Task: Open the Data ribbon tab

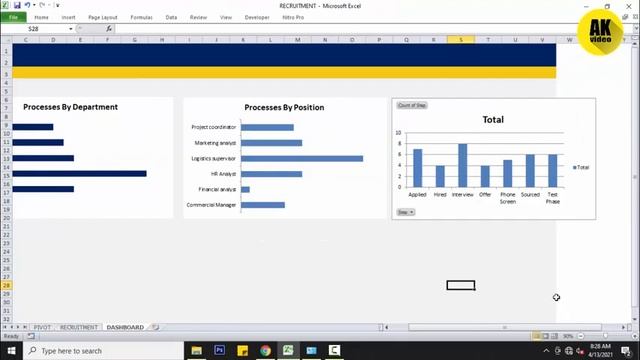Action: [171, 18]
